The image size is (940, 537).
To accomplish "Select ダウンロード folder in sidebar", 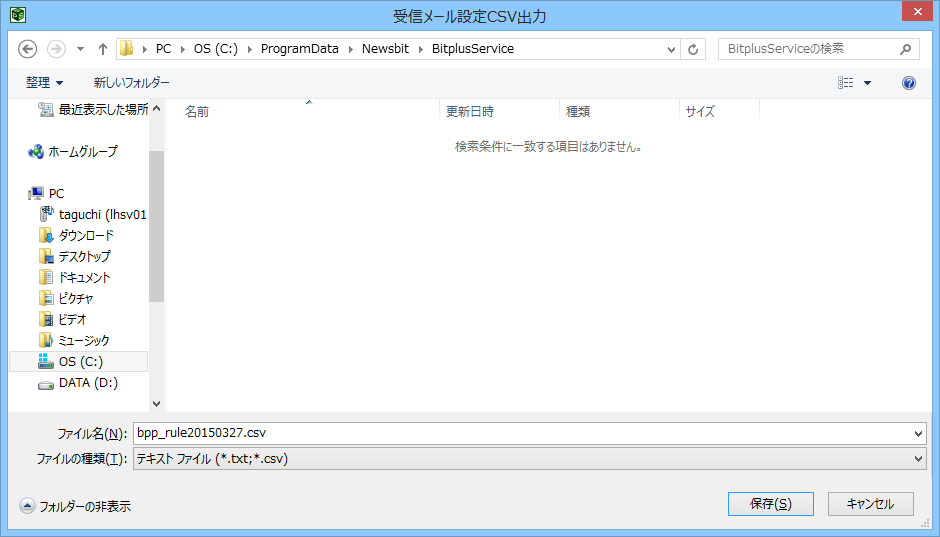I will [x=76, y=236].
